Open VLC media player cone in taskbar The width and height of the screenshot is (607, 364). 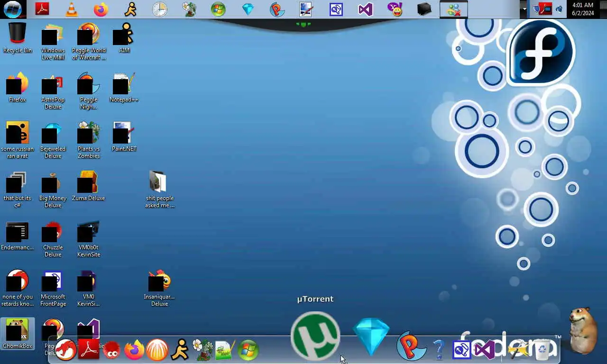(72, 9)
